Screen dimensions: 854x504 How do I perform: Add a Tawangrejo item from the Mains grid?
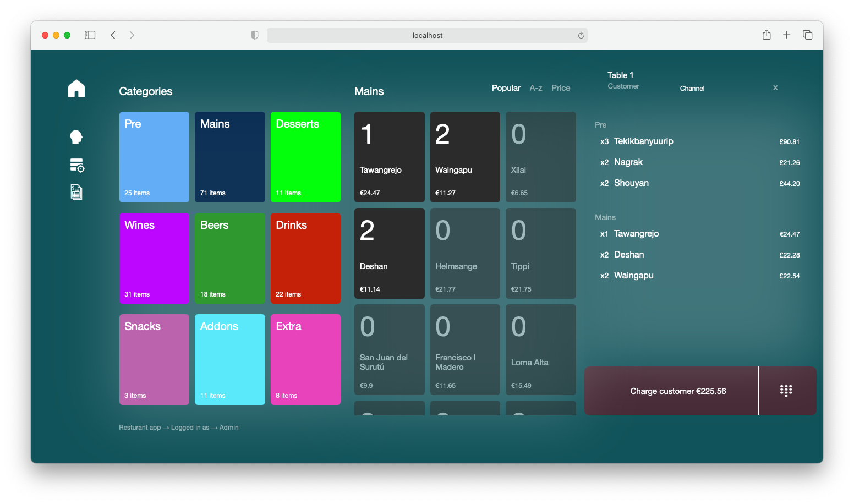coord(389,157)
